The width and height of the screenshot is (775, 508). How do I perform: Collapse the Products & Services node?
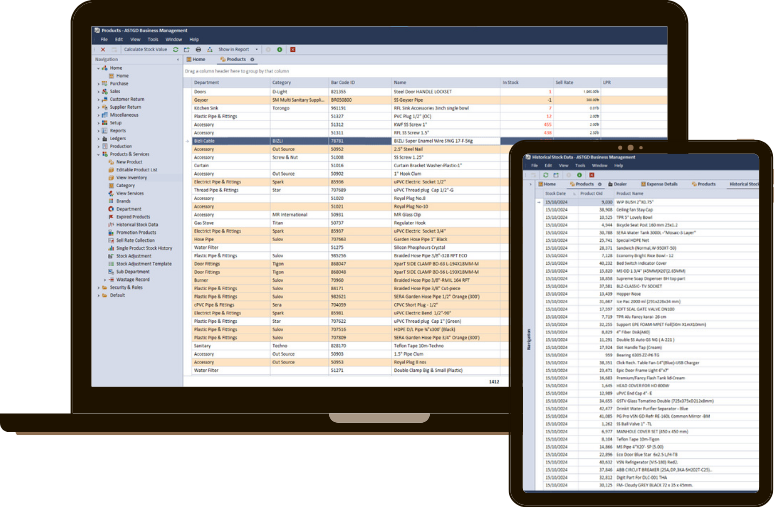tap(98, 154)
